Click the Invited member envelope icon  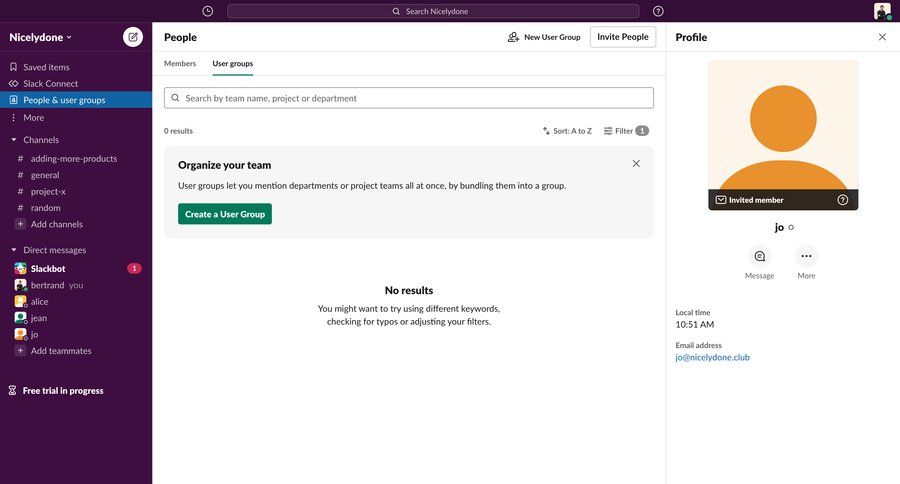[x=721, y=200]
